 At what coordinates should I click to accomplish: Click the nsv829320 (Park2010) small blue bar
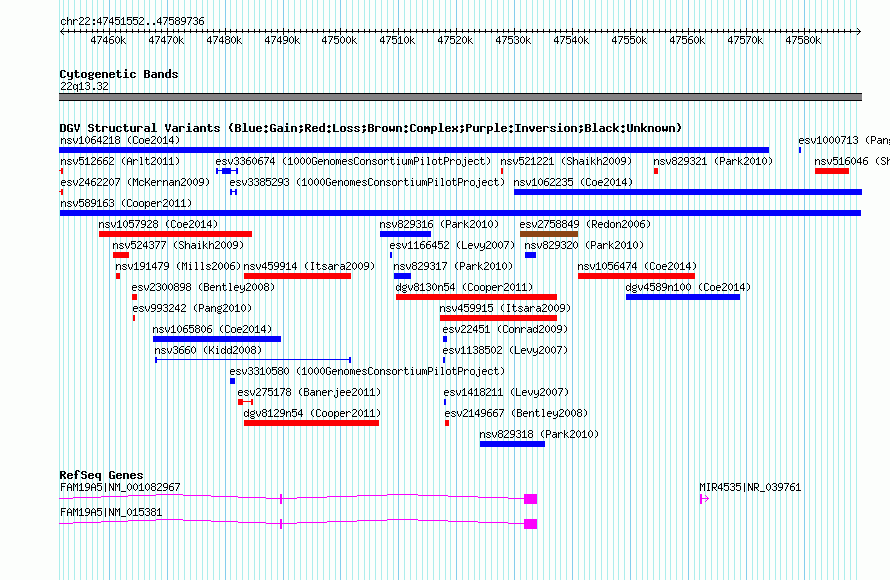pos(531,255)
